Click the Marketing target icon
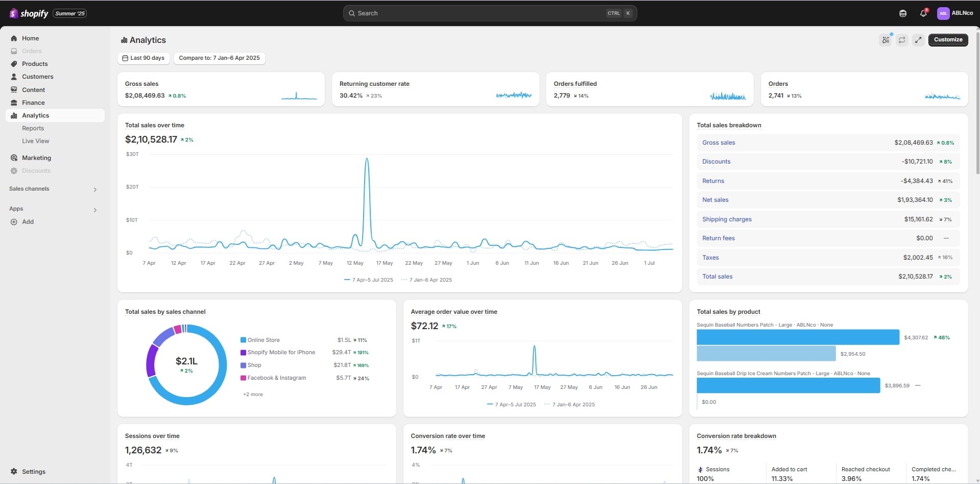Image resolution: width=980 pixels, height=484 pixels. pyautogui.click(x=14, y=158)
